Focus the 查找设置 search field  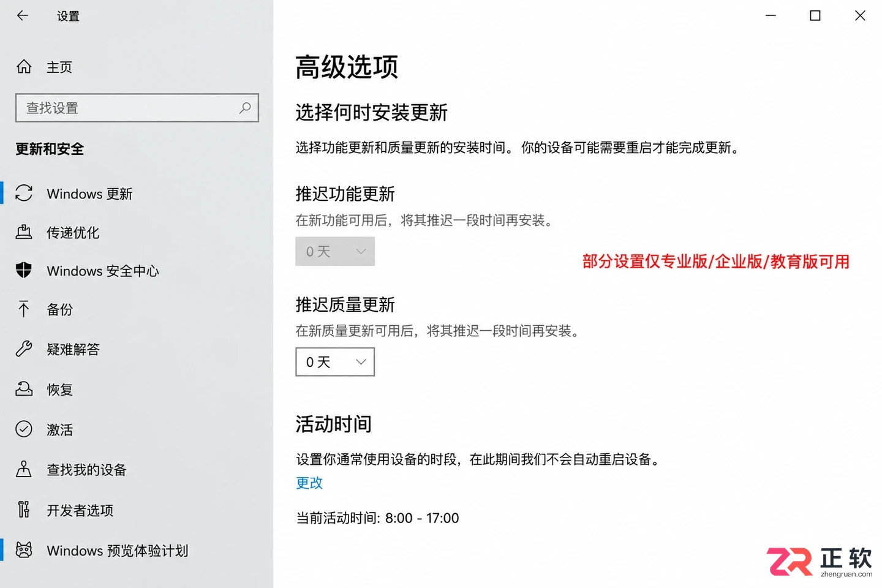tap(137, 108)
